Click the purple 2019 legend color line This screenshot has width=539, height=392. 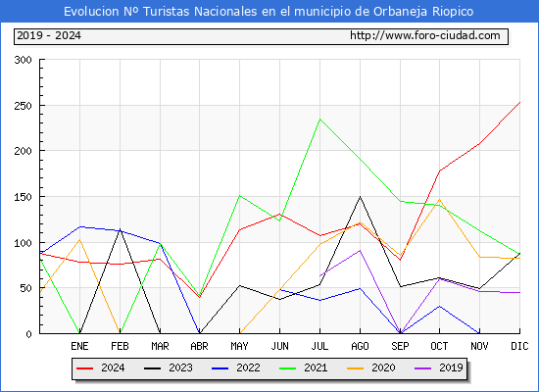[x=423, y=368]
